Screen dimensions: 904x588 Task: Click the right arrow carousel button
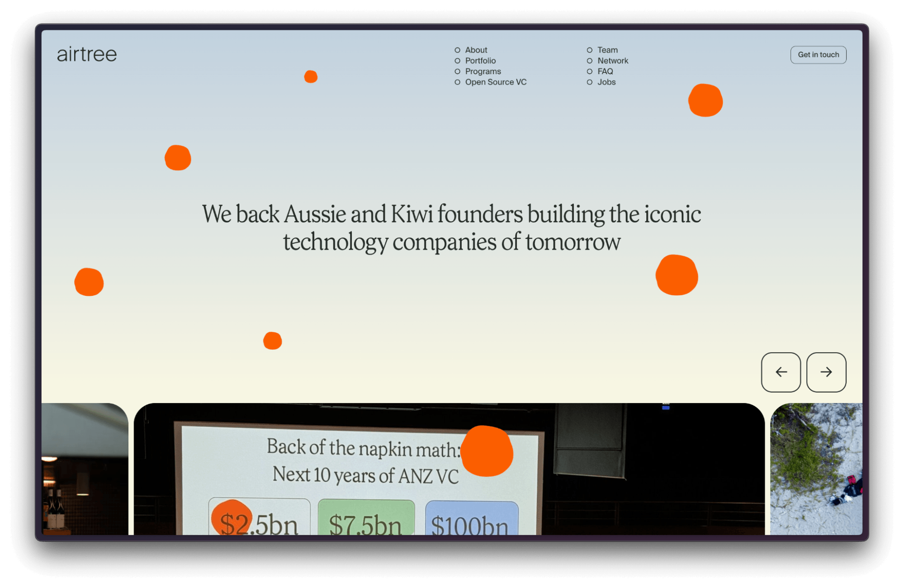(826, 372)
